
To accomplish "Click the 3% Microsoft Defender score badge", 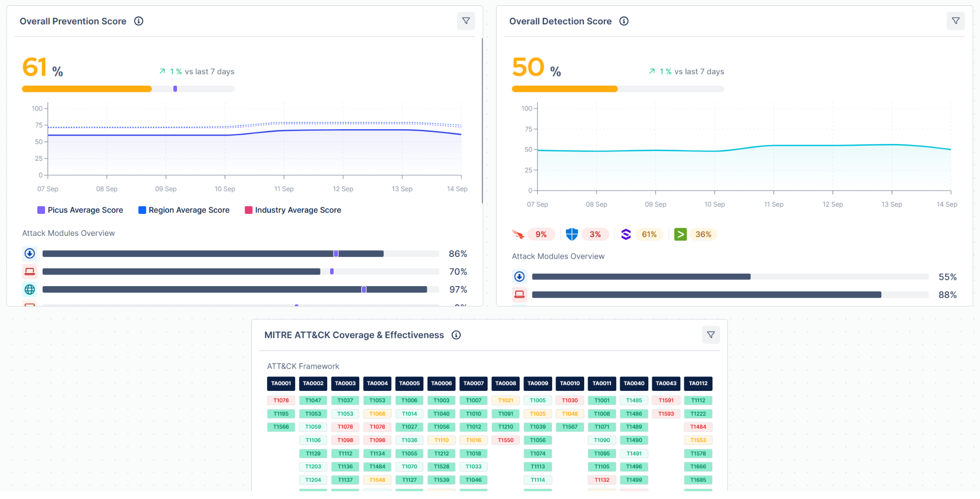I will pyautogui.click(x=595, y=234).
